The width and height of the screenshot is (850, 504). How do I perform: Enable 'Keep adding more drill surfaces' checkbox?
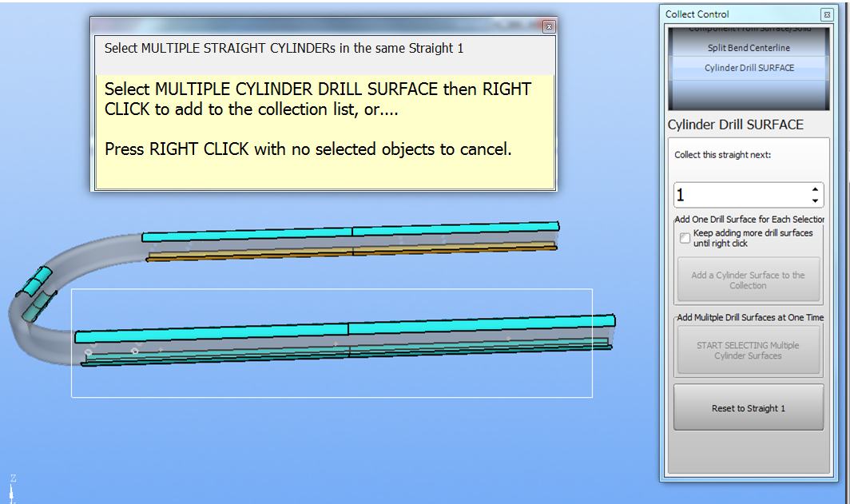pyautogui.click(x=685, y=238)
